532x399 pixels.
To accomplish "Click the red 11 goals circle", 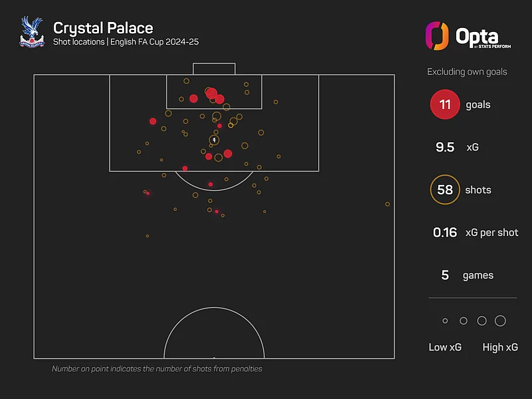I will click(x=445, y=104).
